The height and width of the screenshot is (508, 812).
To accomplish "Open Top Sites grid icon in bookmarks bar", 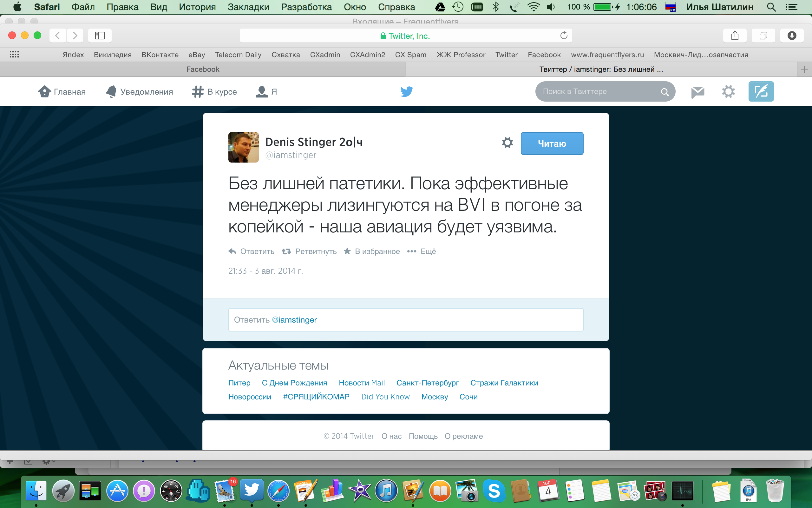I will [14, 54].
